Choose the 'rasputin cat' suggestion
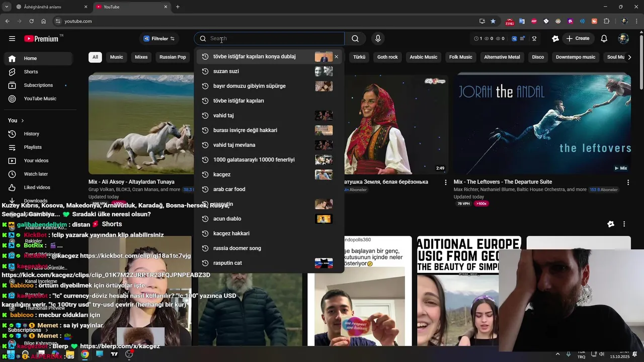This screenshot has height=362, width=644. pos(269,263)
